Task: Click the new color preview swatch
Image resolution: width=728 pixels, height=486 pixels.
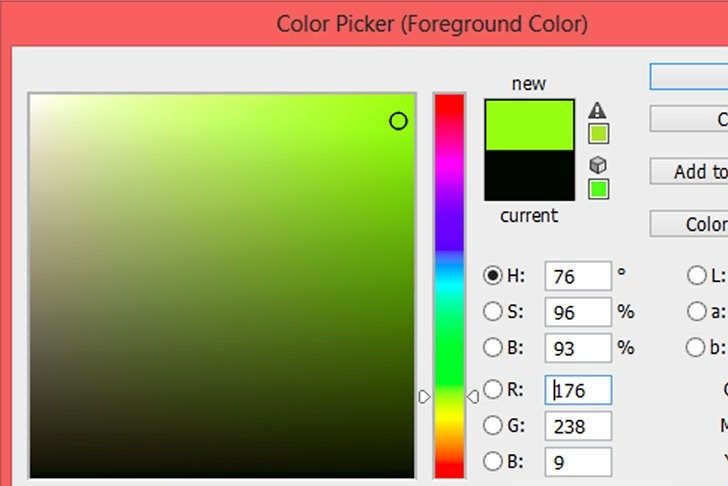Action: point(529,125)
